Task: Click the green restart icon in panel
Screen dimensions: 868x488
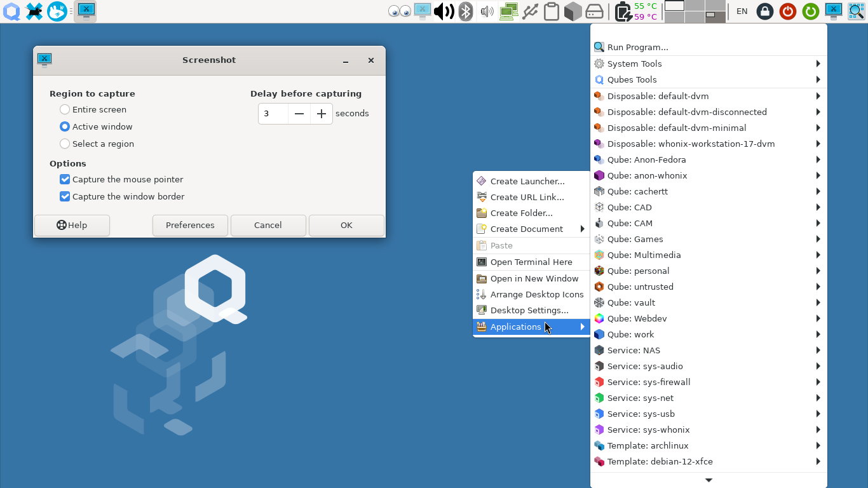Action: 810,11
